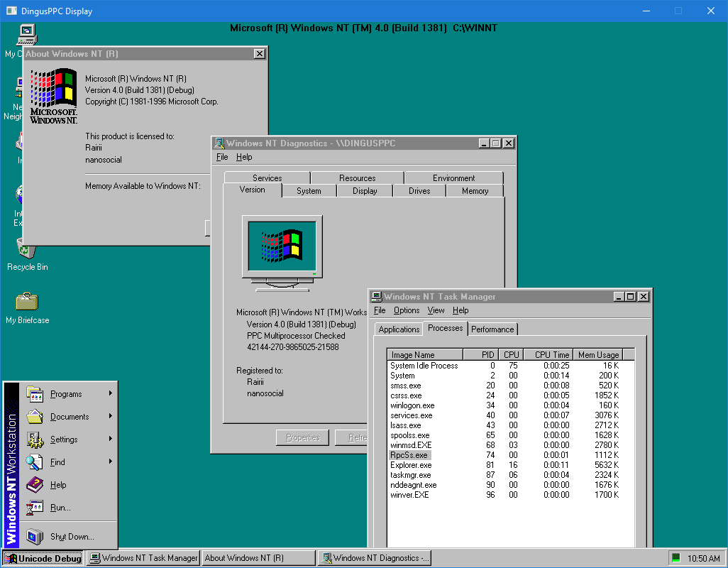Expand the Programs submenu arrow
Viewport: 728px width, 568px height.
click(x=110, y=393)
